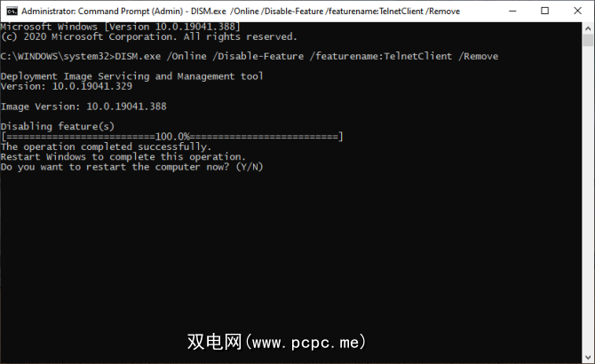Click the "Deployment Image Servicing" heading line
Viewport: 595px width, 364px height.
tap(132, 76)
